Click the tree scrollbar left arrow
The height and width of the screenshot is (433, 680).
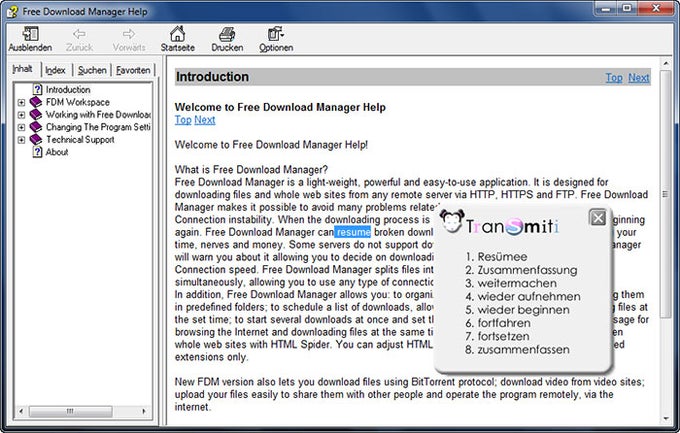click(21, 411)
